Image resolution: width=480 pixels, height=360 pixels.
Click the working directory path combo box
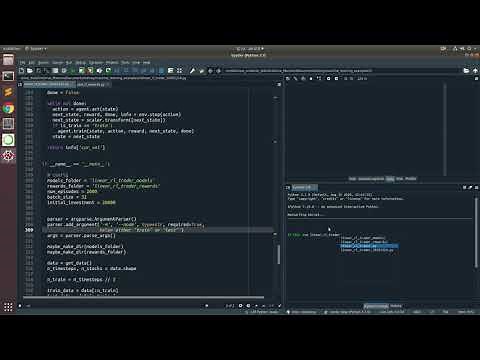(x=343, y=71)
